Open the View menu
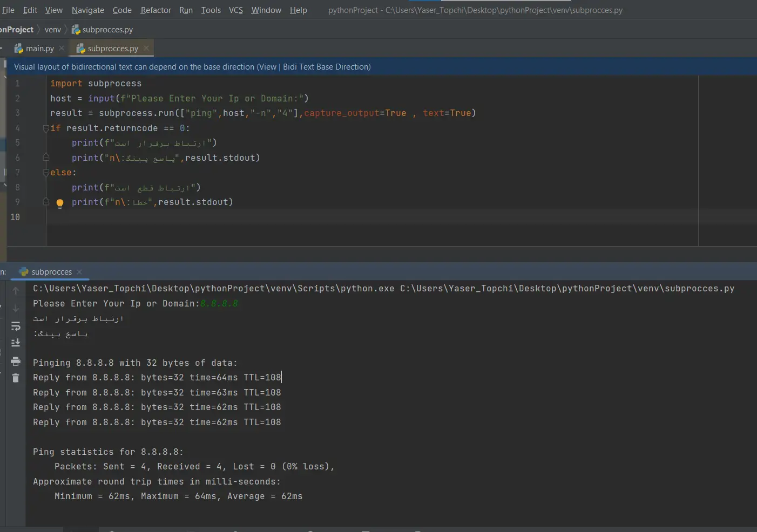757x532 pixels. point(54,10)
